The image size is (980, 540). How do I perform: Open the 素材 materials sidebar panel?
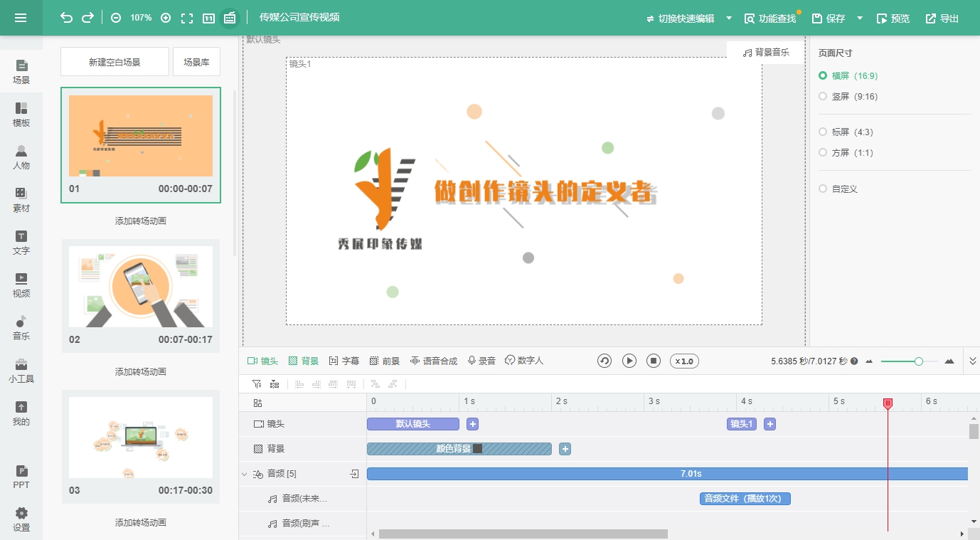[21, 200]
